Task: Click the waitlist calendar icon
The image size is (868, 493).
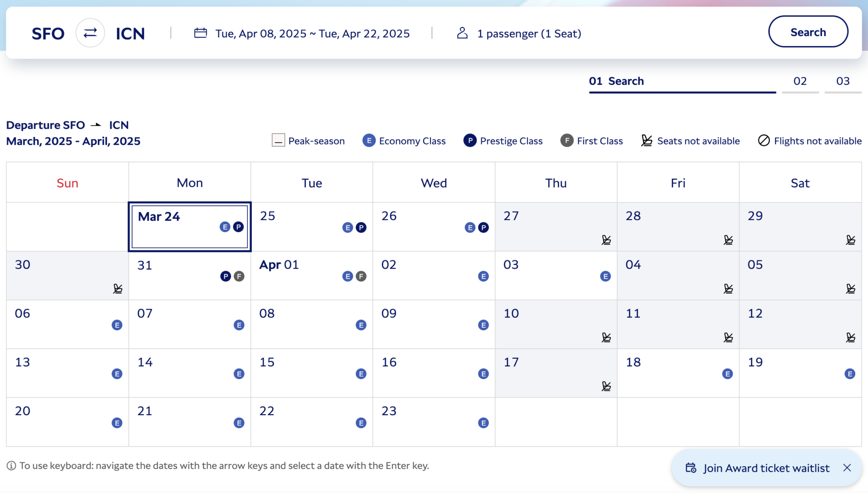Action: click(x=691, y=468)
